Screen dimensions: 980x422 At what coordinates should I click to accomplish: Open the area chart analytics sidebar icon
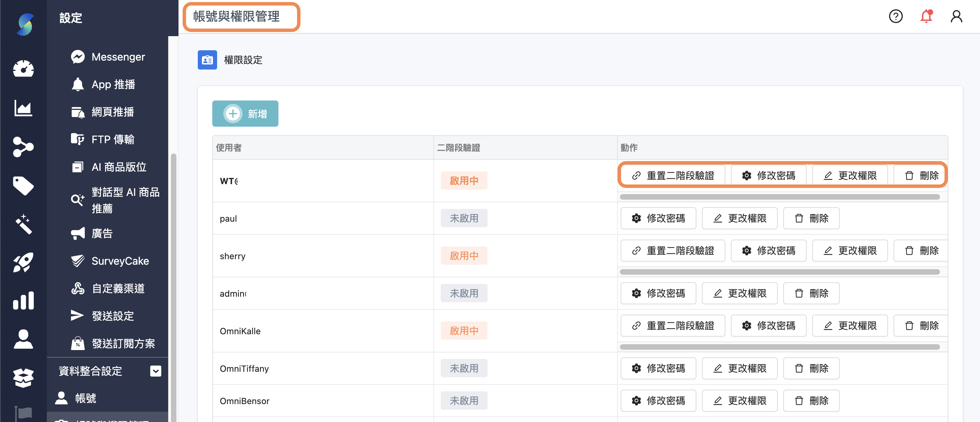[23, 108]
